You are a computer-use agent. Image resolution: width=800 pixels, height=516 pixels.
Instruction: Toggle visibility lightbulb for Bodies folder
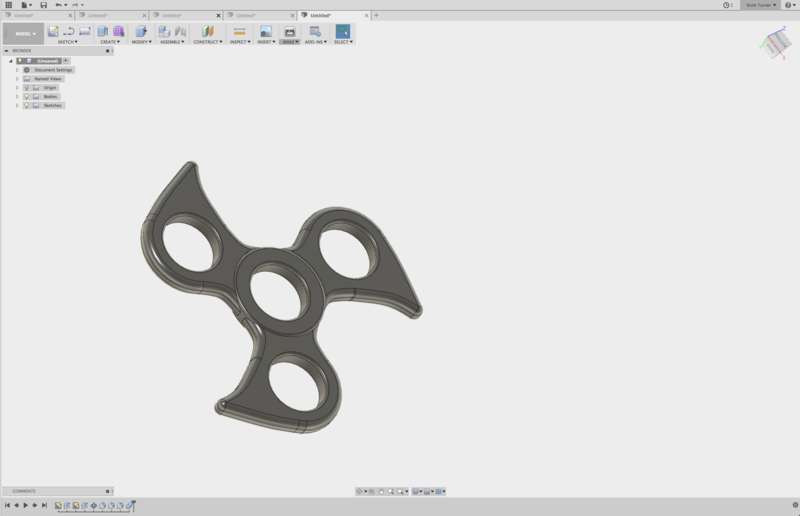click(x=27, y=97)
